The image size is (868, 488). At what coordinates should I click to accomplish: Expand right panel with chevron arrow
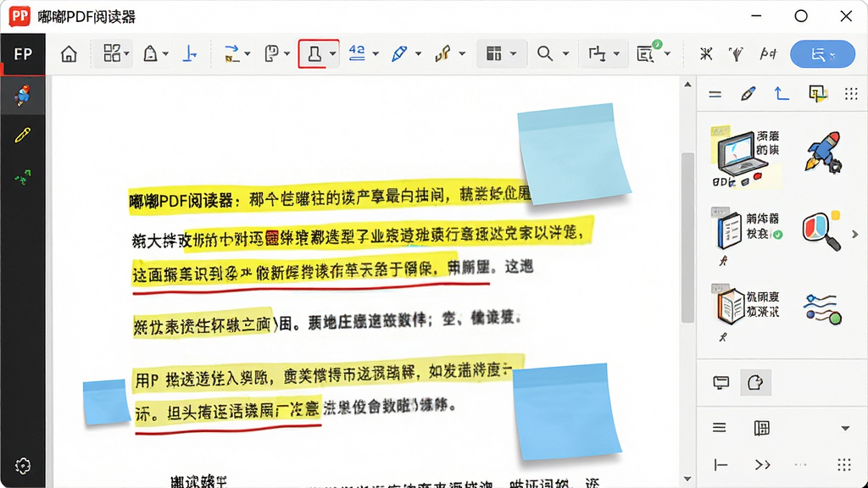(855, 234)
